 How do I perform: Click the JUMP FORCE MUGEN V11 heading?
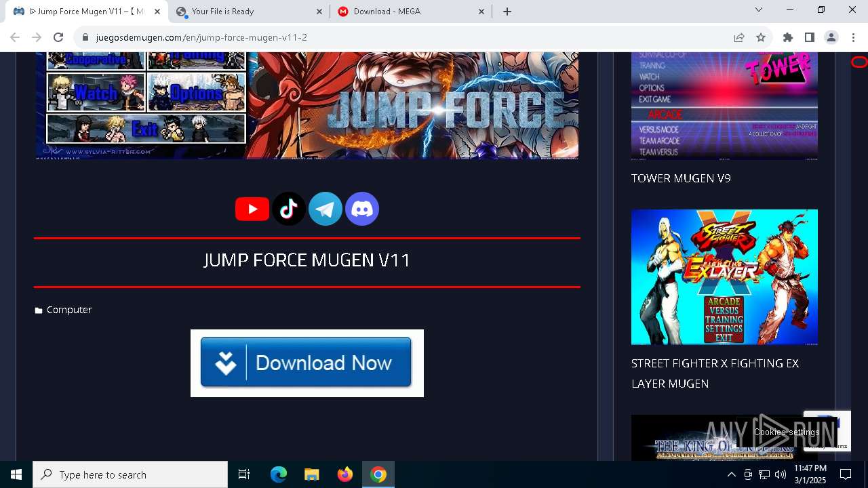pyautogui.click(x=307, y=260)
